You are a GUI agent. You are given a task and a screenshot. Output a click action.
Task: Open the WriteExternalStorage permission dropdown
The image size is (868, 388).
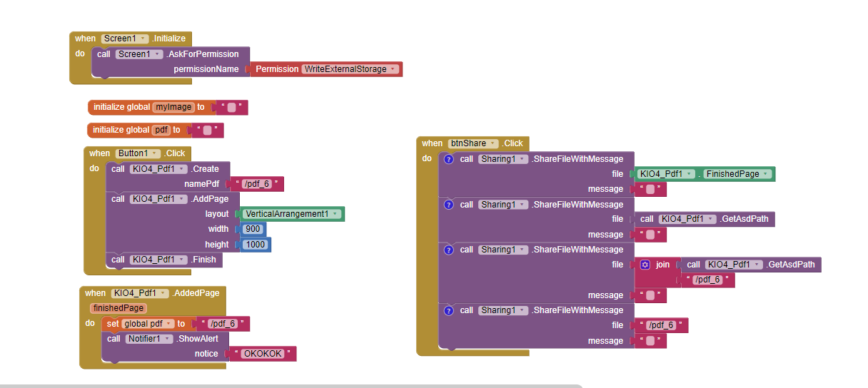point(393,69)
